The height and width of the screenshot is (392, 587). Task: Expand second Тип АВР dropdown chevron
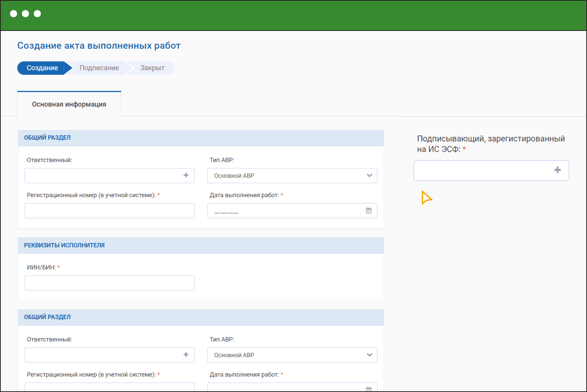coord(369,355)
